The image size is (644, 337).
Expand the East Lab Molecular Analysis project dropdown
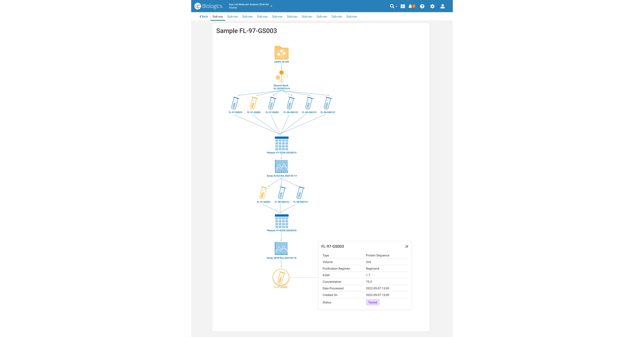point(271,6)
